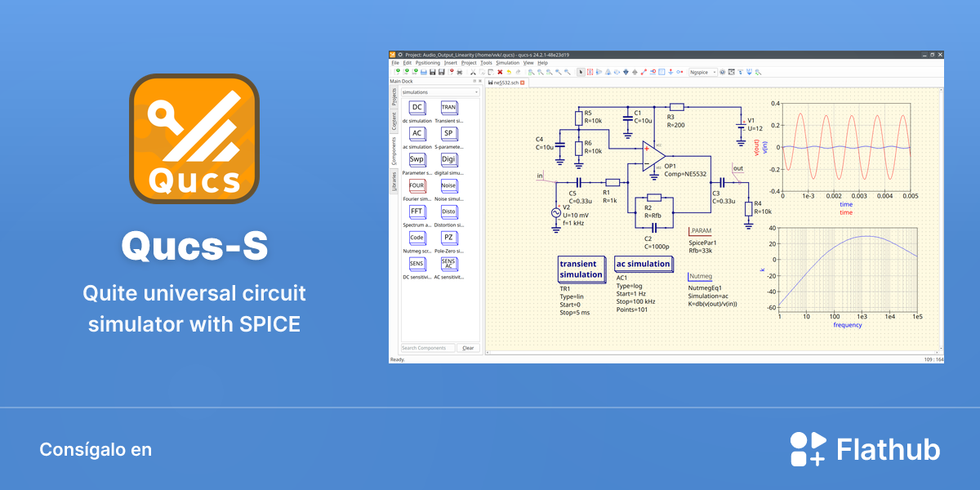This screenshot has height=490, width=980.
Task: Open the Insert menu
Action: tap(451, 63)
